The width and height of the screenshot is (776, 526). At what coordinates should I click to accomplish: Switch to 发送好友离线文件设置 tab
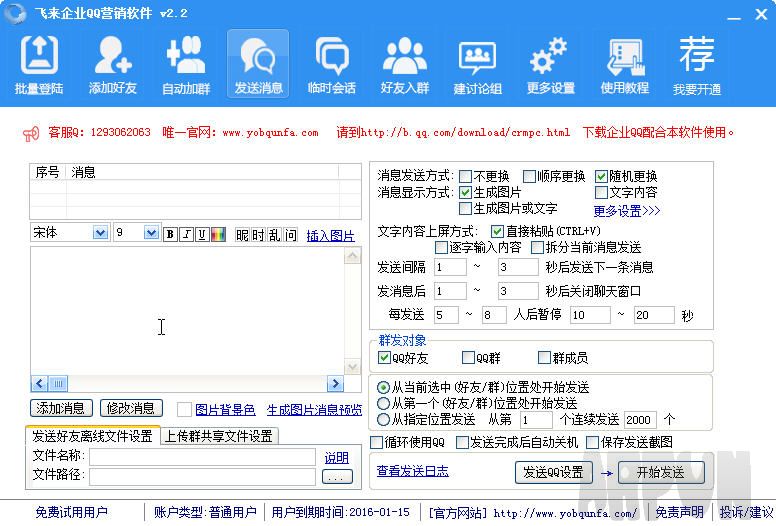point(93,436)
